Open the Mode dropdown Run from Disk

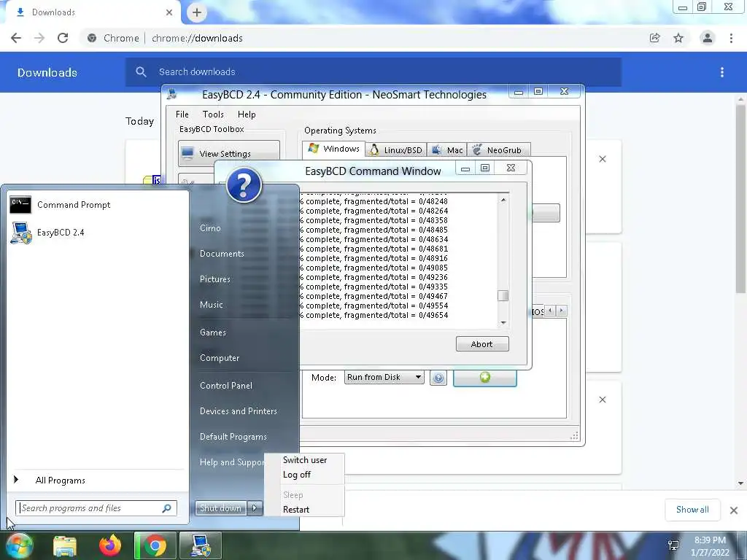384,377
